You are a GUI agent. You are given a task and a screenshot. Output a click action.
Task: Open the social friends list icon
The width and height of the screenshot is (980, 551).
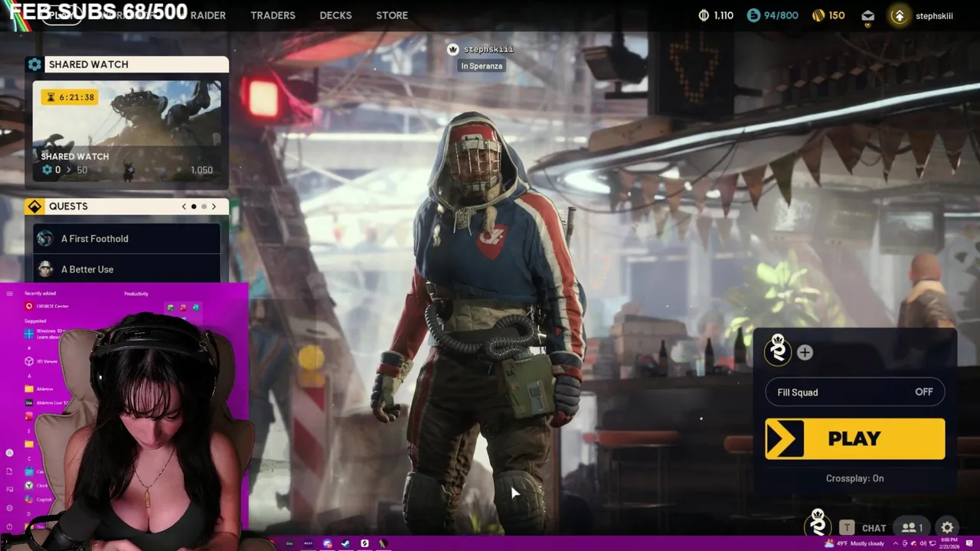911,527
